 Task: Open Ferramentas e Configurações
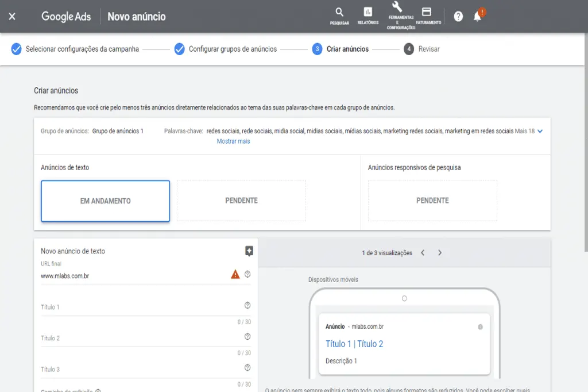396,13
